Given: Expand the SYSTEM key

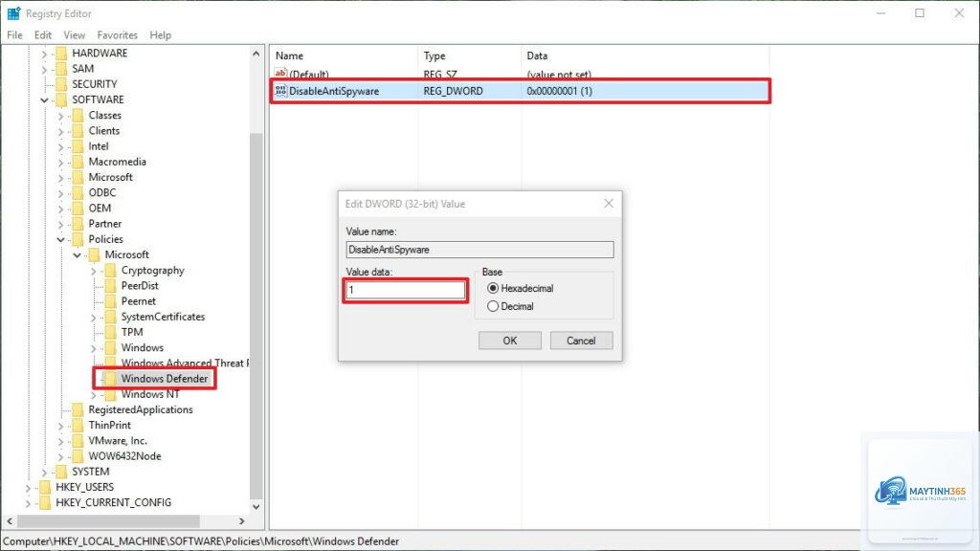Looking at the screenshot, I should coord(44,472).
